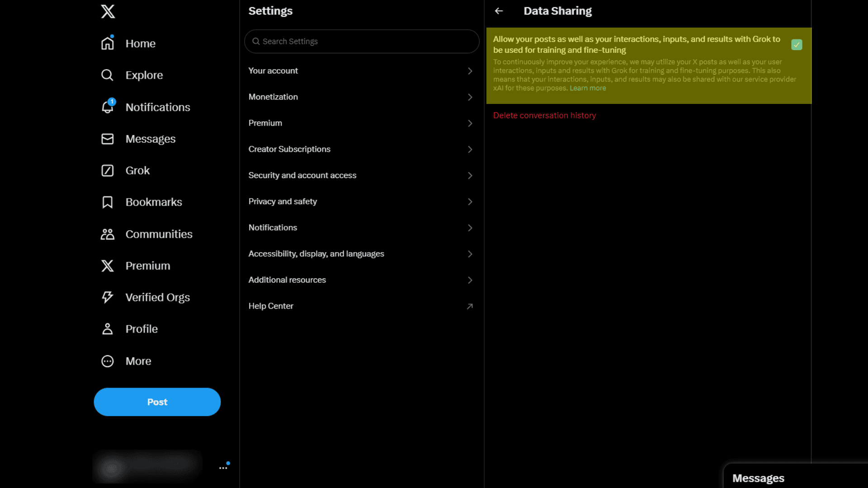Open Messages envelope icon in sidebar

[x=108, y=139]
